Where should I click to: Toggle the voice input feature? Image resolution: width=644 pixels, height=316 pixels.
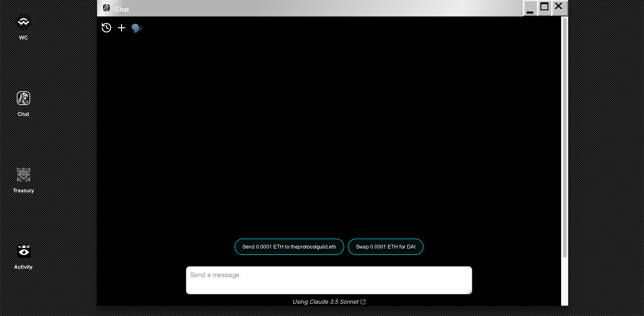[137, 28]
